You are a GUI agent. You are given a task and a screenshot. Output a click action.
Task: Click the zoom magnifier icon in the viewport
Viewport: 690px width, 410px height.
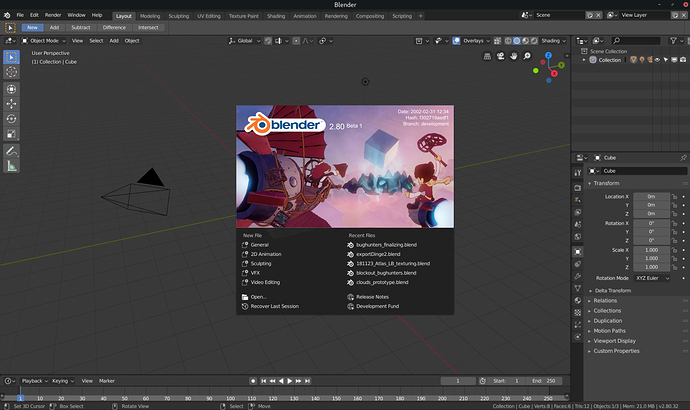(527, 56)
